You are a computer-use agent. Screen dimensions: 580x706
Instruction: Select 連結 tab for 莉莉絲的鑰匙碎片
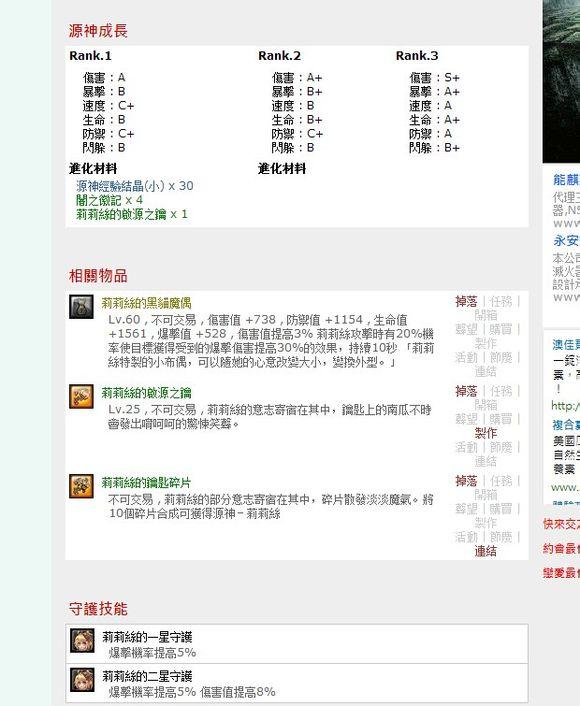[x=486, y=551]
